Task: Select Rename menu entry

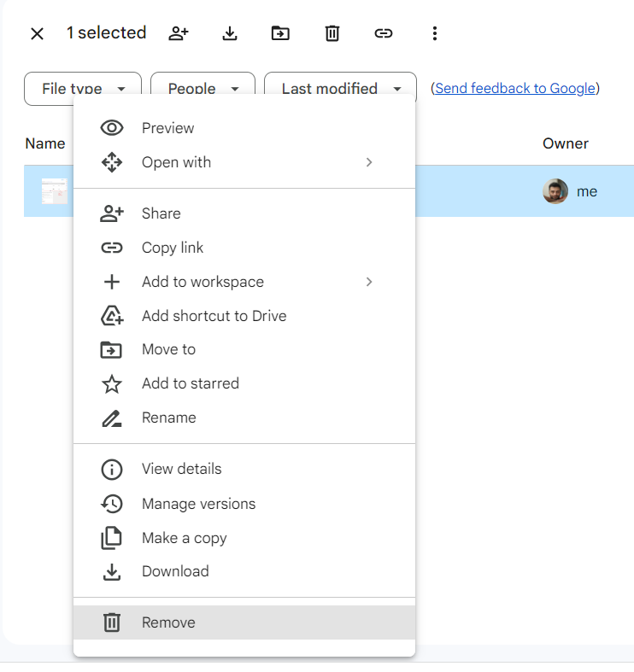Action: 244,418
